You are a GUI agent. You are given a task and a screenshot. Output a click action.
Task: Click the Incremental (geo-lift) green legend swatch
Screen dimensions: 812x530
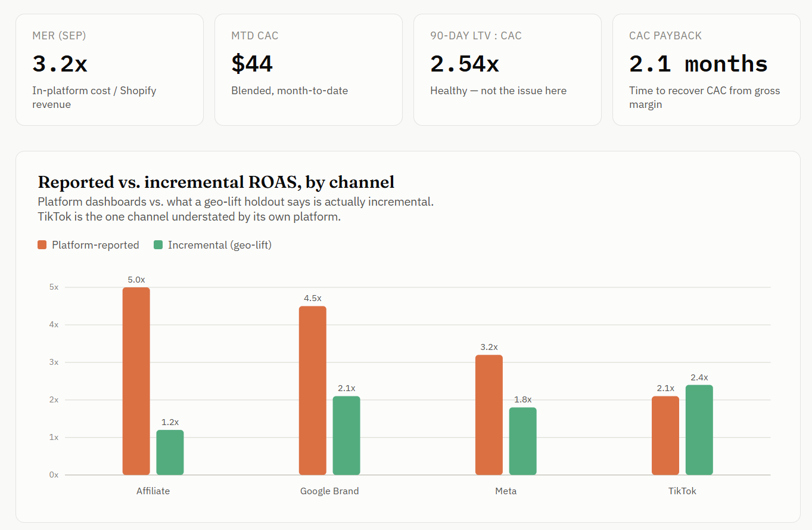point(158,245)
